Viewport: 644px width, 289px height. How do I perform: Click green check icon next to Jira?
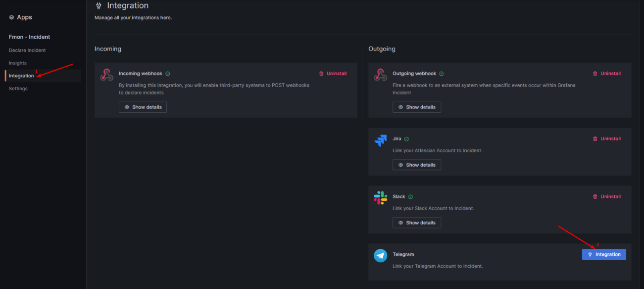[x=406, y=139]
